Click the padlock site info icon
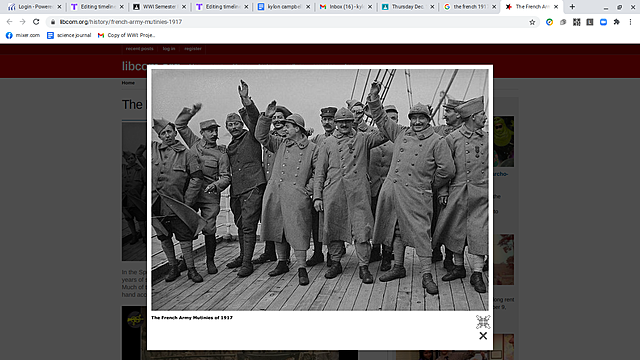This screenshot has height=360, width=640. point(53,22)
